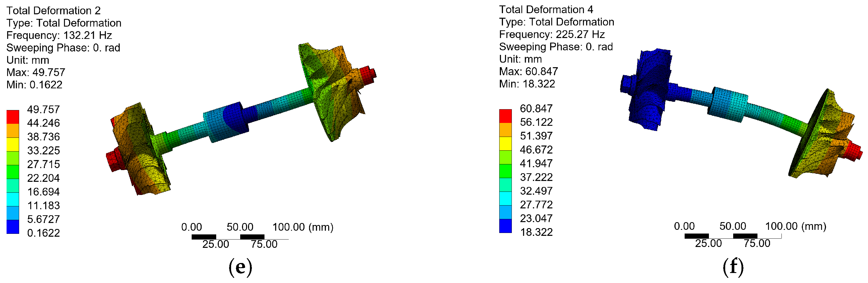The image size is (868, 283).
Task: Click the 'Total Deformation 2' title
Action: click(x=54, y=11)
